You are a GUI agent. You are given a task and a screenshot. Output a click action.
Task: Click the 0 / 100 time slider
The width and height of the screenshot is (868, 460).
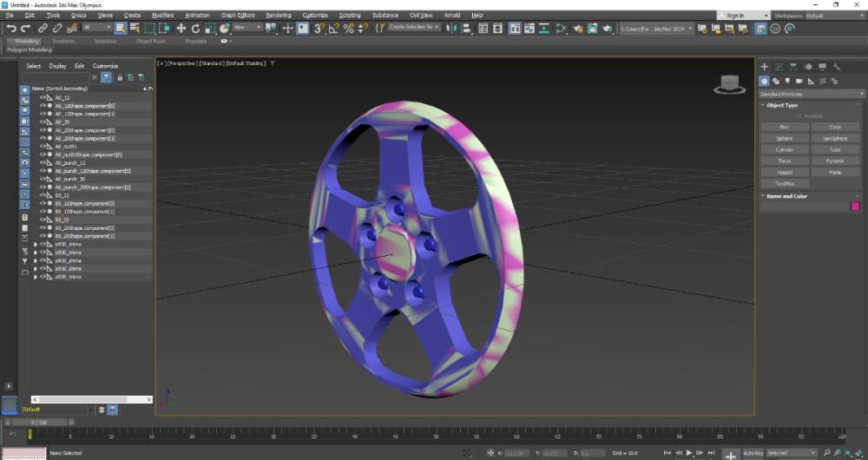[x=39, y=423]
